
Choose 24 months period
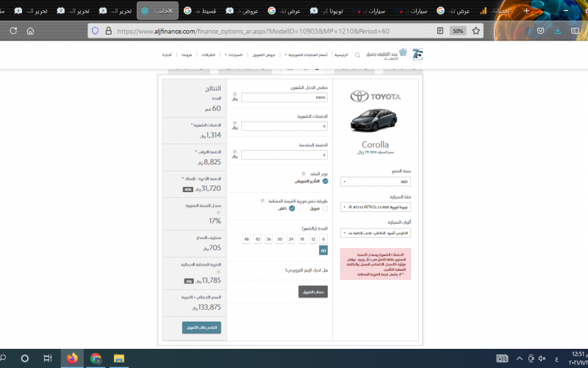[x=291, y=238]
